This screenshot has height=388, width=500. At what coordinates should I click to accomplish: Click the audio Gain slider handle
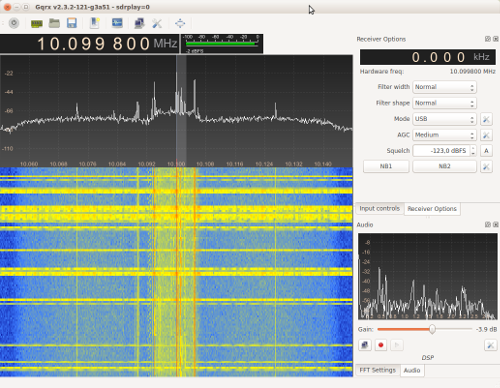click(x=432, y=329)
